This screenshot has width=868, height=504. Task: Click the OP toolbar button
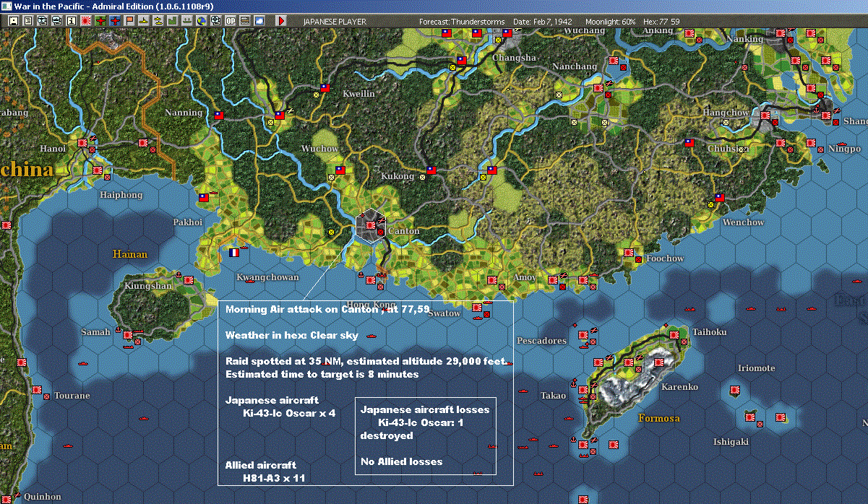(x=230, y=21)
